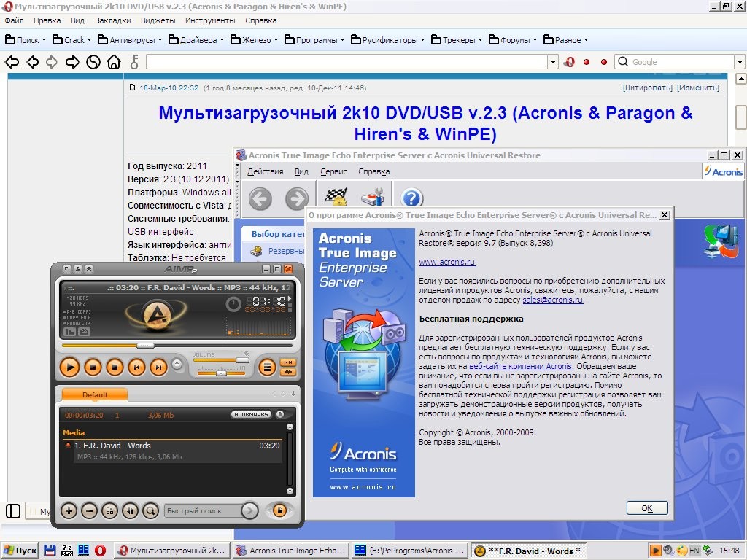Click OK in Acronis About dialog
This screenshot has width=747, height=560.
pyautogui.click(x=647, y=508)
